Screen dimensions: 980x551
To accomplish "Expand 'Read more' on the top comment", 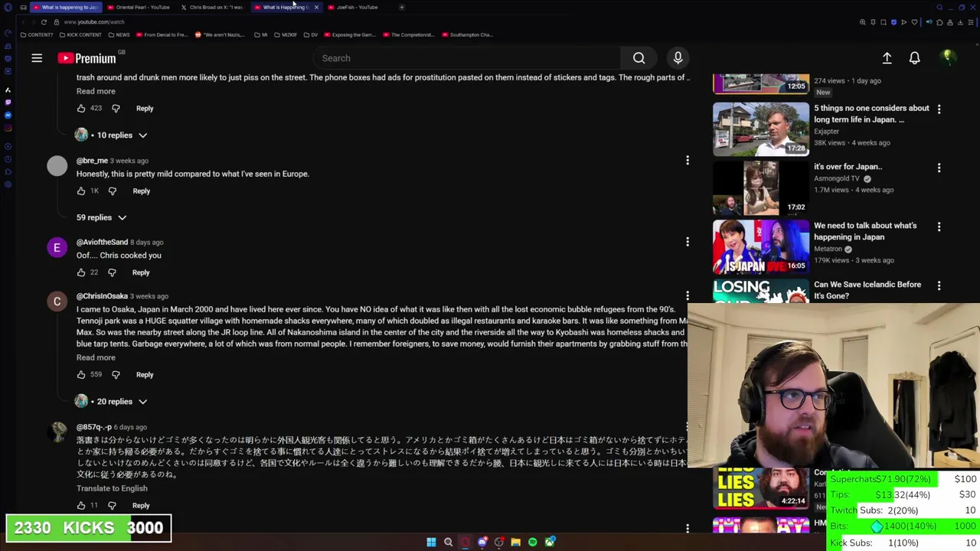I will click(96, 91).
